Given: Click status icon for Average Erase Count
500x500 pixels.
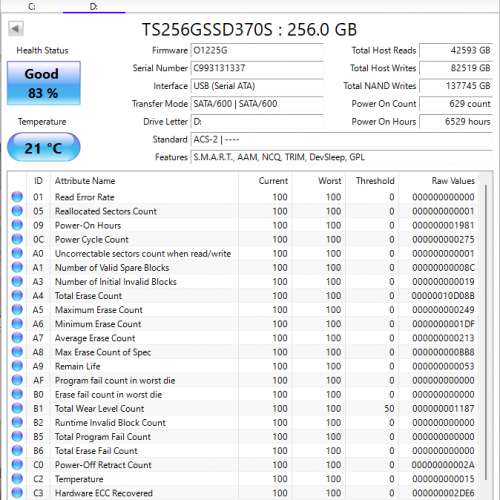Looking at the screenshot, I should [17, 338].
